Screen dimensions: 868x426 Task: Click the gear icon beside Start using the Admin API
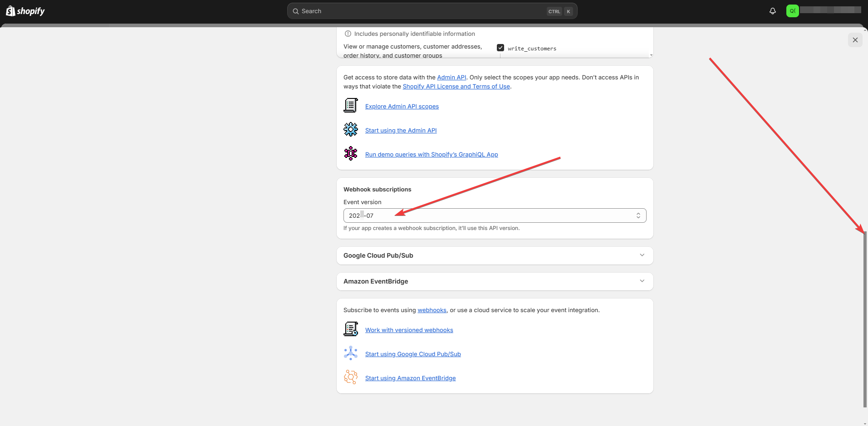(x=350, y=129)
